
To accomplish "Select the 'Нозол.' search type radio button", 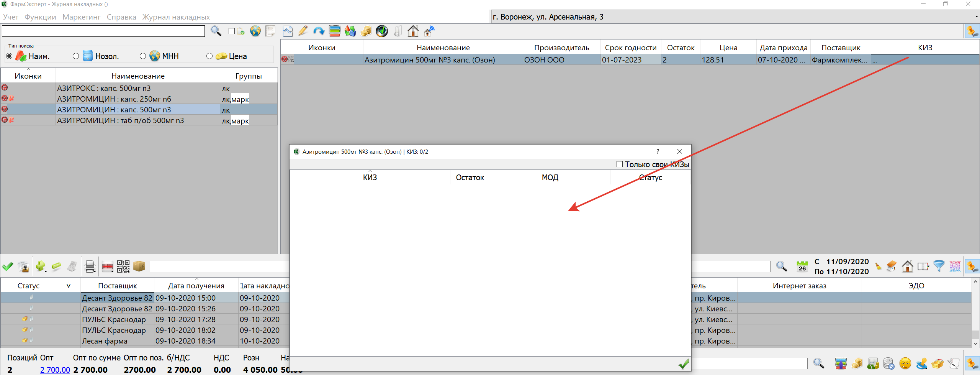I will tap(76, 56).
